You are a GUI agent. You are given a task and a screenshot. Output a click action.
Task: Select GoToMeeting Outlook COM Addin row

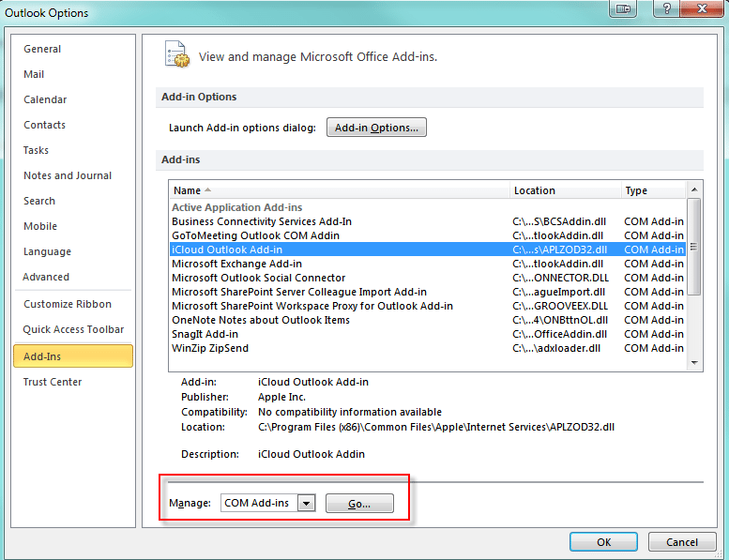[x=428, y=235]
